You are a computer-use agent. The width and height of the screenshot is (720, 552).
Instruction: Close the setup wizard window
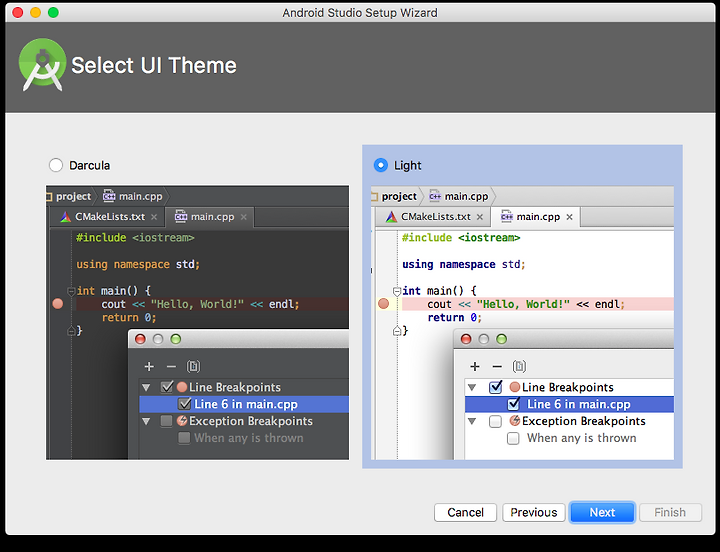pos(18,12)
